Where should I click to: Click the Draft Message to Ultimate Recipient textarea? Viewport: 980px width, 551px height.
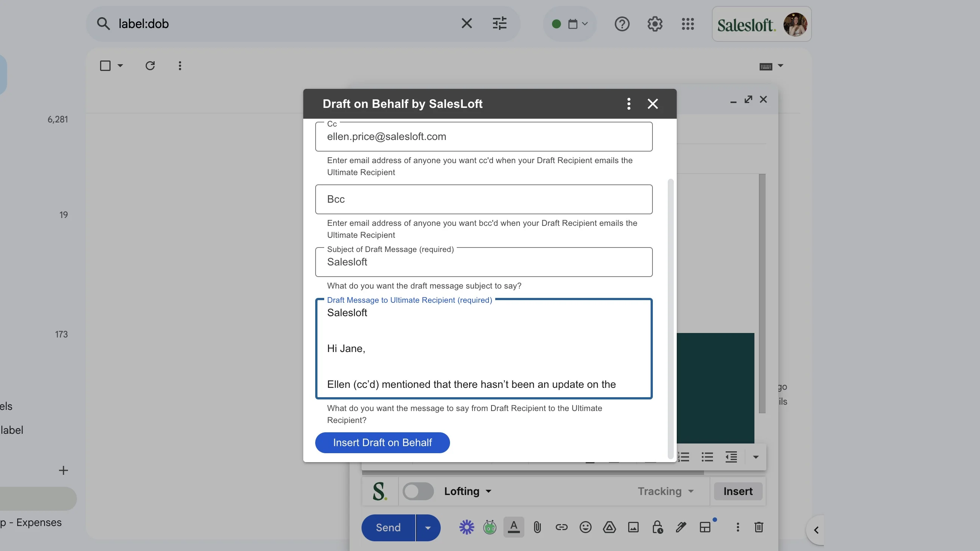(x=484, y=348)
